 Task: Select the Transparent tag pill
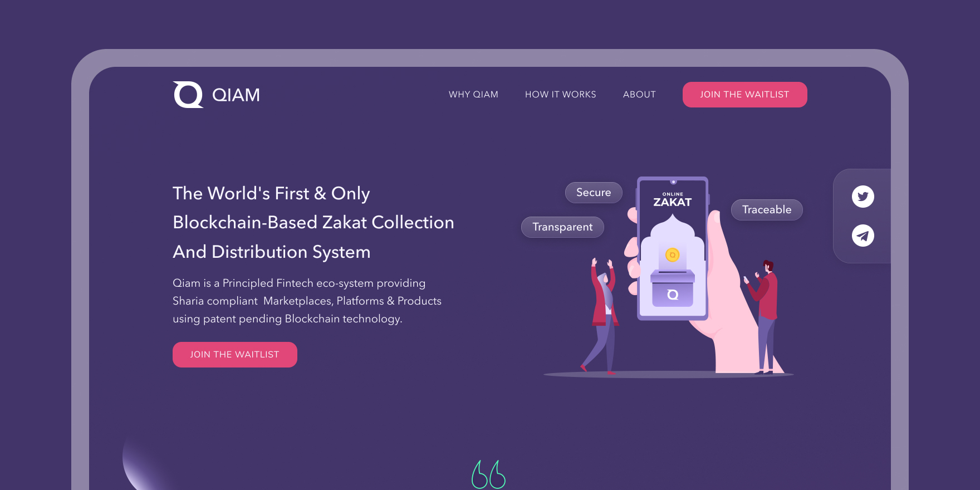pyautogui.click(x=562, y=227)
